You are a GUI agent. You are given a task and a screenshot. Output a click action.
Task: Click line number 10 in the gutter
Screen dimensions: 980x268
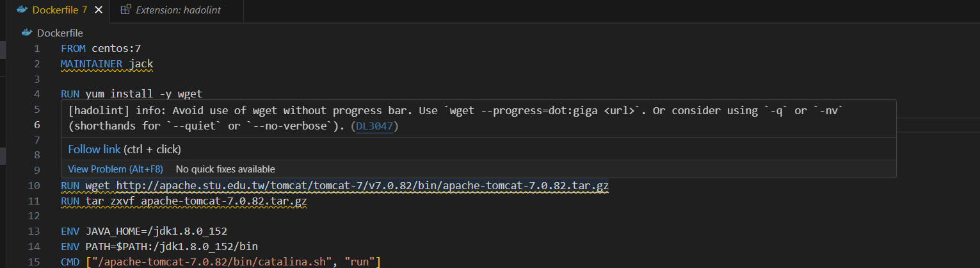click(34, 186)
